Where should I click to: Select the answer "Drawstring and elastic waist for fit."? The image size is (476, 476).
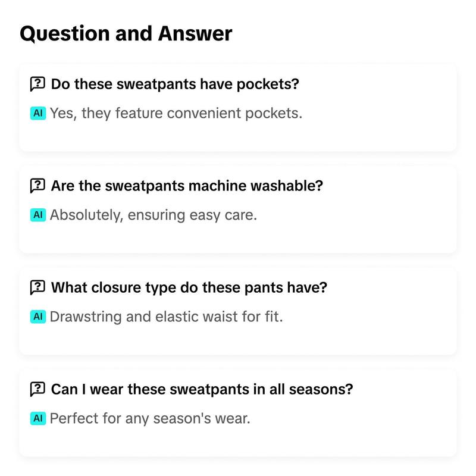[x=167, y=317]
